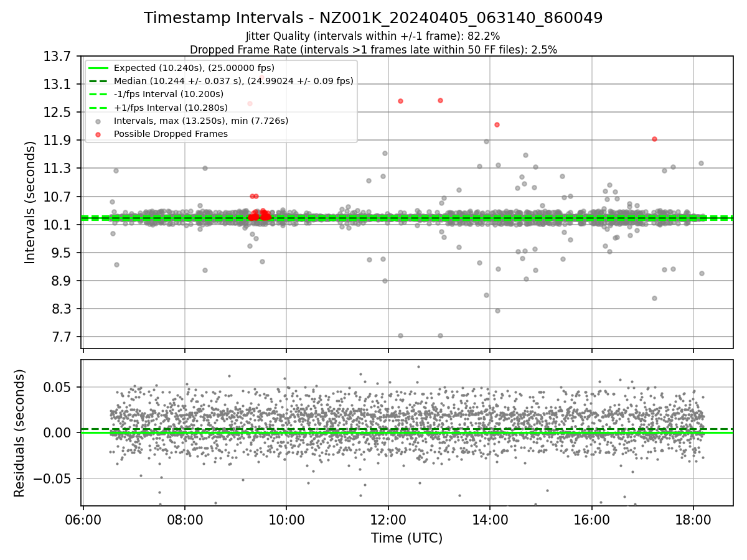
Task: Click legend entry 'Intervals, max (13.250s), min (7.726s)'
Action: click(x=201, y=121)
